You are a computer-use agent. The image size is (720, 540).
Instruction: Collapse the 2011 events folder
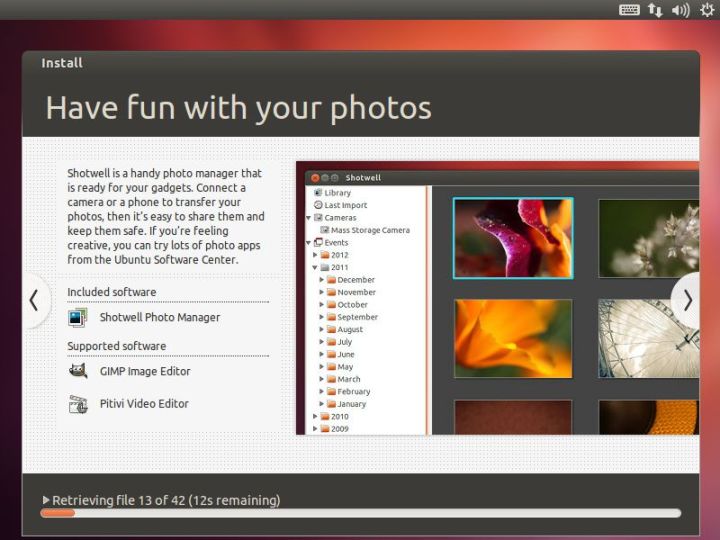click(315, 268)
